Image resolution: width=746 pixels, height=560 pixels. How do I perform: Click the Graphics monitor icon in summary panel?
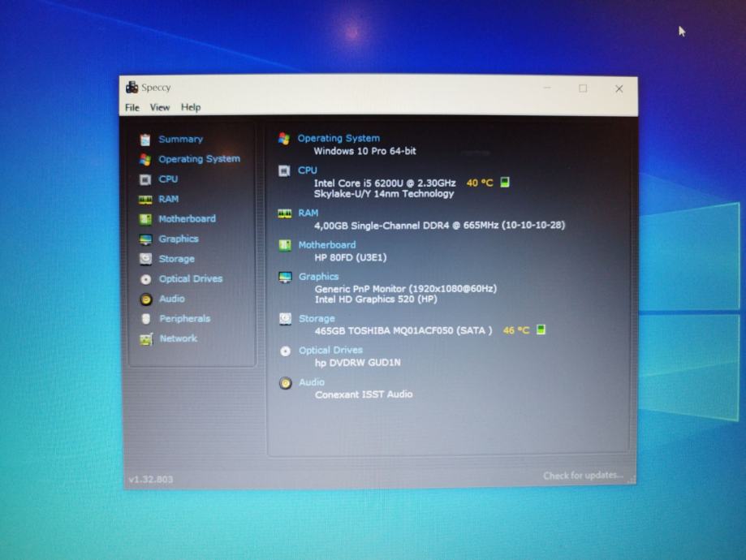tap(285, 277)
